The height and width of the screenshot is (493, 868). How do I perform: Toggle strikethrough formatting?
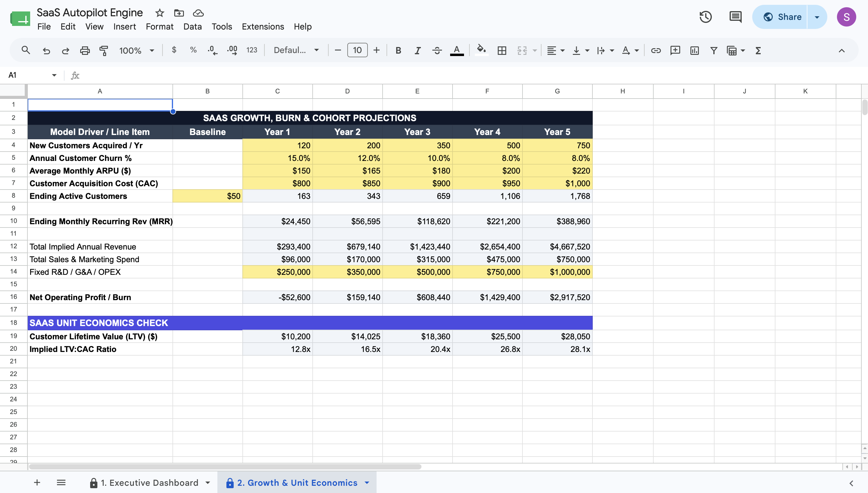pyautogui.click(x=437, y=50)
